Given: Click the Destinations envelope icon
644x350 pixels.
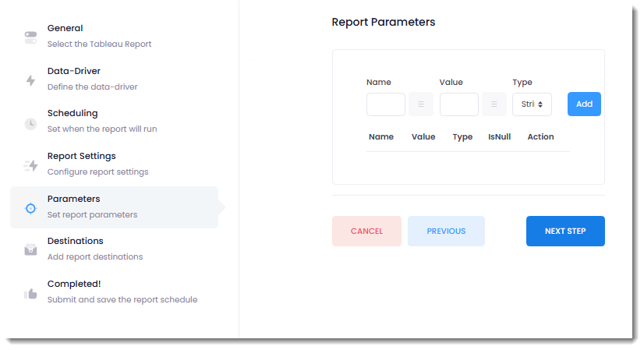Looking at the screenshot, I should coord(30,250).
